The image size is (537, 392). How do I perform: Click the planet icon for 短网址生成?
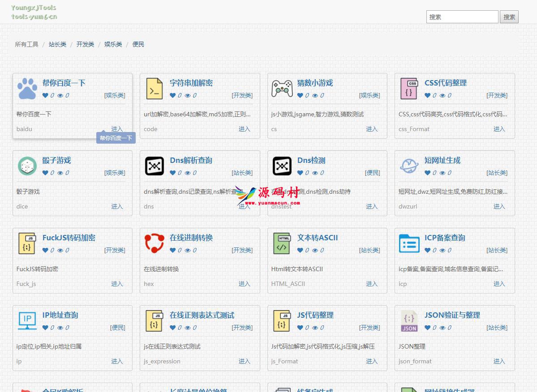click(409, 166)
